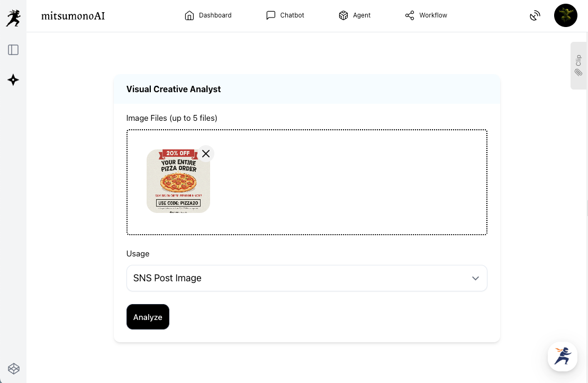The width and height of the screenshot is (588, 383).
Task: Click the Chatbot speech bubble icon
Action: 271,15
